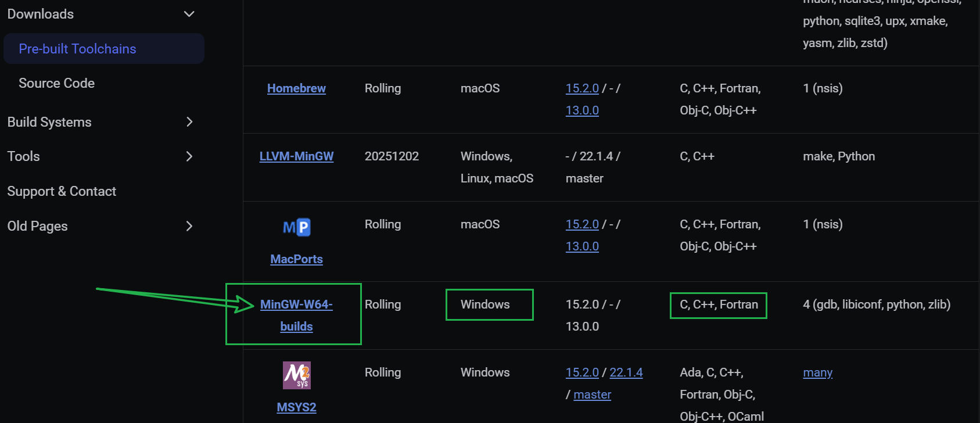Expand the Tools section chevron
Screen dimensions: 980x423
pos(189,156)
